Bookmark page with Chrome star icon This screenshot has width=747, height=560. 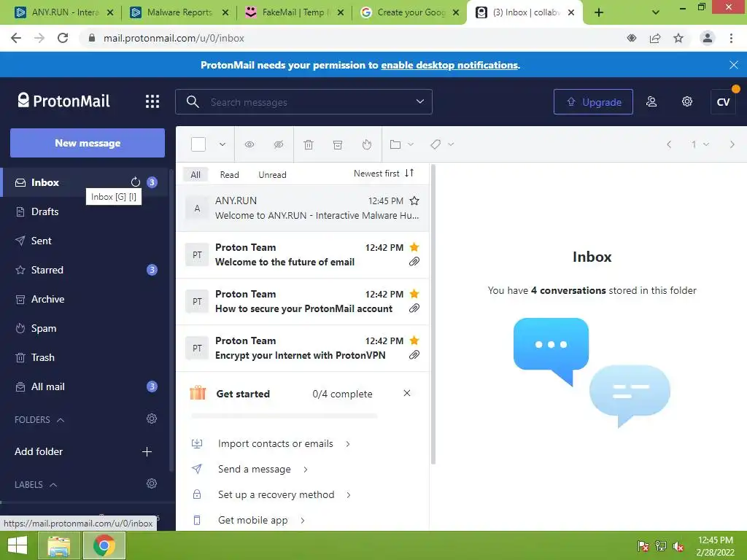[678, 38]
